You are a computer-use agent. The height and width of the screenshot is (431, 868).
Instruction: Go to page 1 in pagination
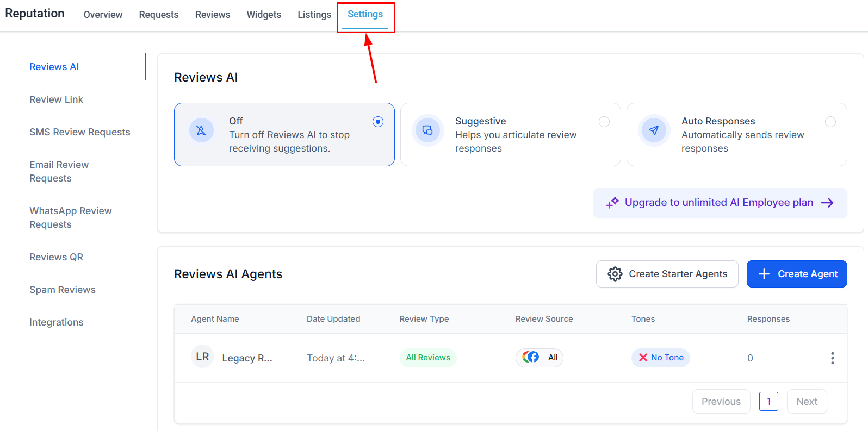[768, 402]
